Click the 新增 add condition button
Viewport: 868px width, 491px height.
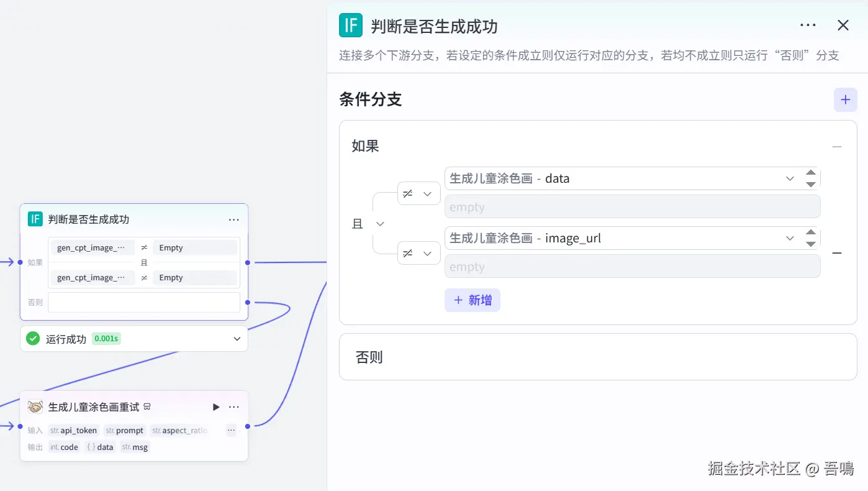(x=472, y=300)
